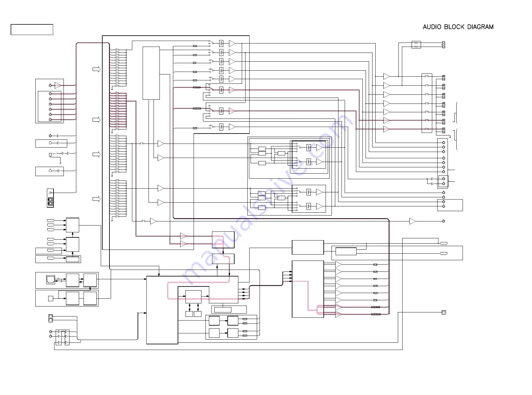Viewport: 532px width, 395px height.
Task: Click the empty label box at top-left corner
Action: click(32, 30)
